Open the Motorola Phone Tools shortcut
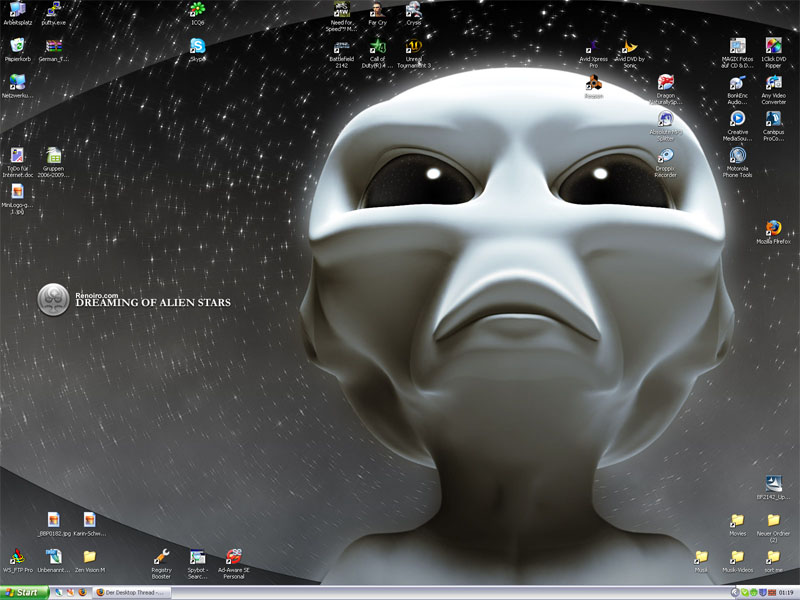Screen dimensions: 800x600 [x=738, y=156]
